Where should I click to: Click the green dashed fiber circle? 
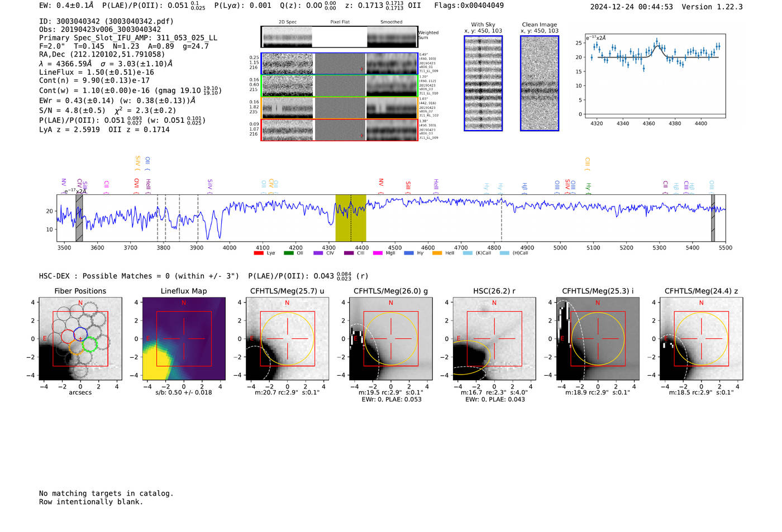(89, 344)
